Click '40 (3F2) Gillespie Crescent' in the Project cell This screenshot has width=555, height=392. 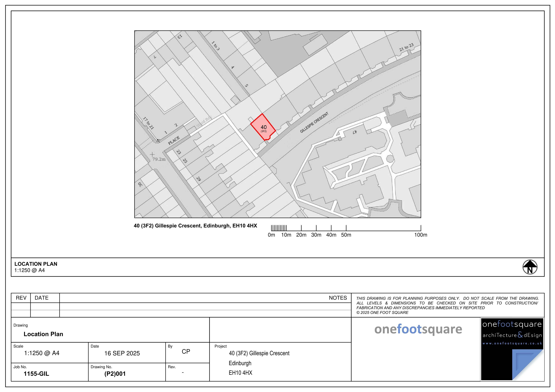click(x=259, y=353)
